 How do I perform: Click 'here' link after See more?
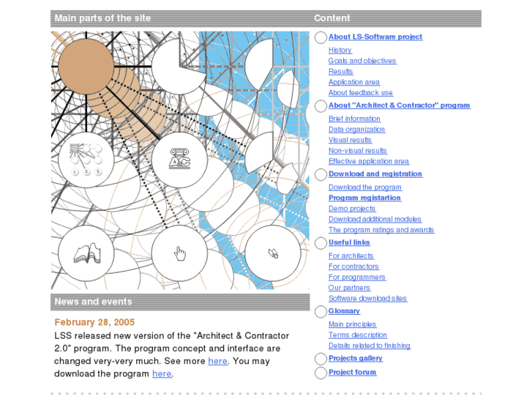(217, 361)
